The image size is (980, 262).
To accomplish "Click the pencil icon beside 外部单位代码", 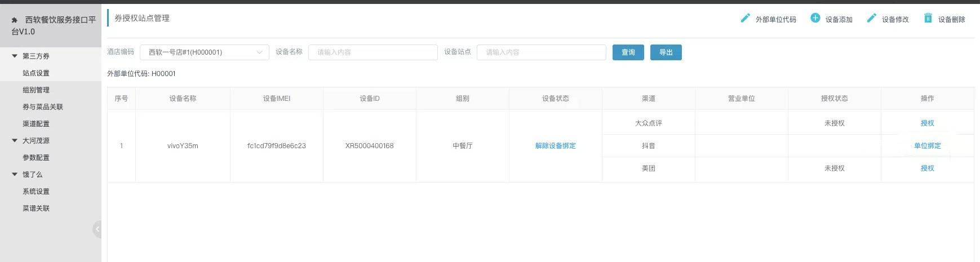I will (x=745, y=18).
